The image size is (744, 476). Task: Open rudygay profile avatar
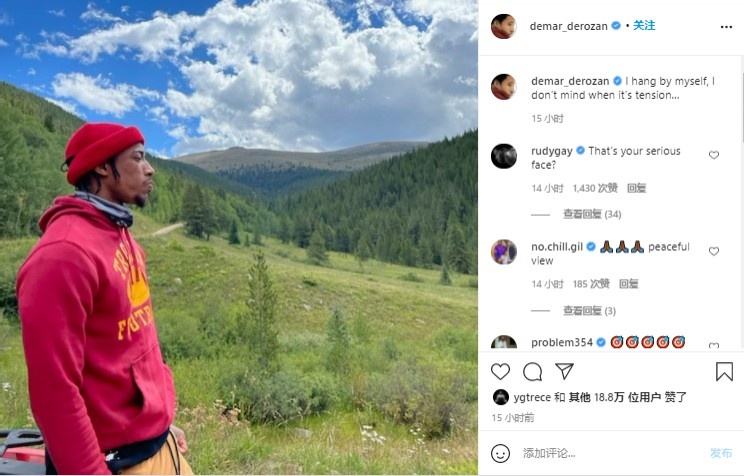coord(503,156)
